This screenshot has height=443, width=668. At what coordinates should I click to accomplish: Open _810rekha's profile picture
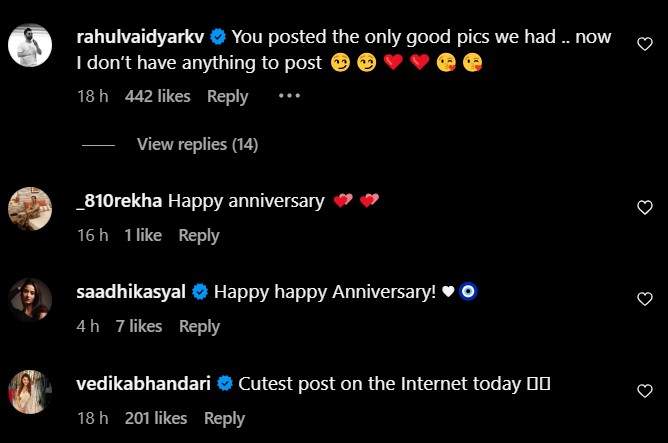click(30, 208)
